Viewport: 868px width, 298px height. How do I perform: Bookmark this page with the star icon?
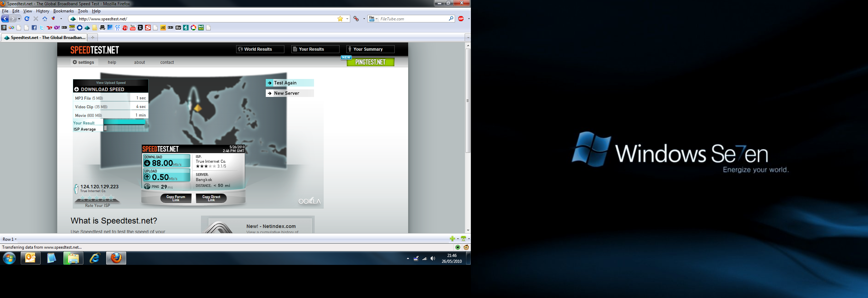click(x=340, y=19)
